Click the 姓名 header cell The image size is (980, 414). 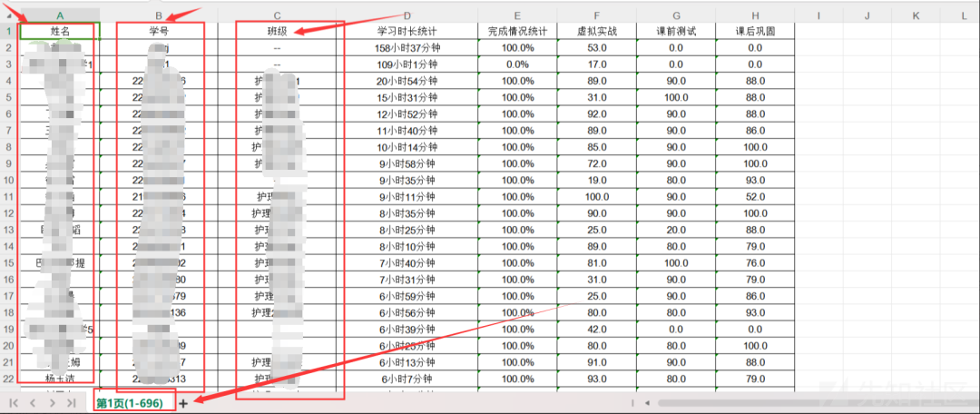60,31
